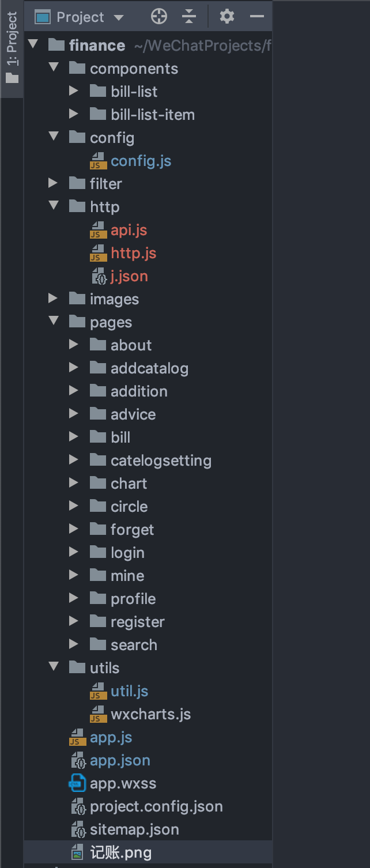Image resolution: width=370 pixels, height=868 pixels.
Task: Expand the filter folder arrow
Action: click(x=53, y=183)
